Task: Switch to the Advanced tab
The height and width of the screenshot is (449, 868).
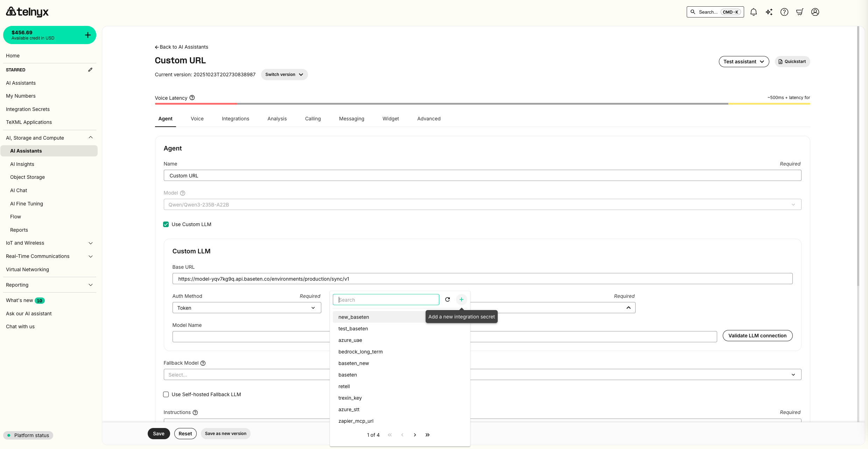Action: click(x=429, y=119)
